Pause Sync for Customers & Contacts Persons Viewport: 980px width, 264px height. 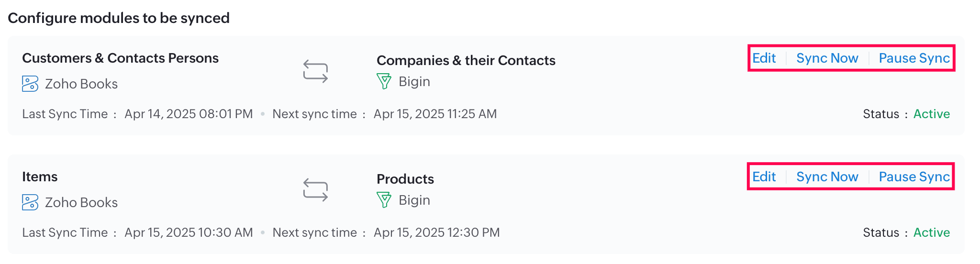[914, 58]
